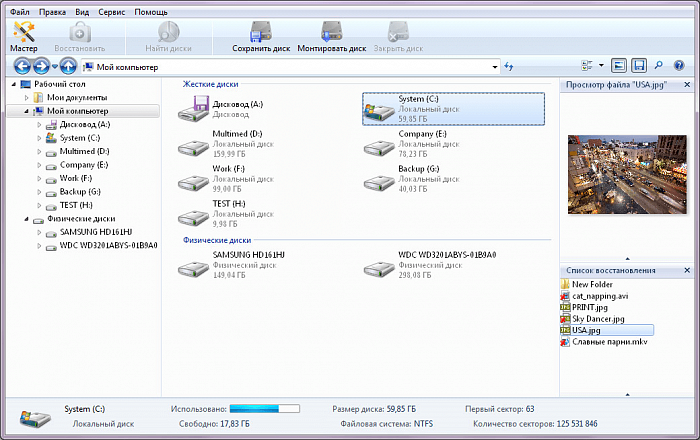Select SAMSUNG HD161HJ physical disk icon
This screenshot has width=700, height=440.
click(194, 269)
